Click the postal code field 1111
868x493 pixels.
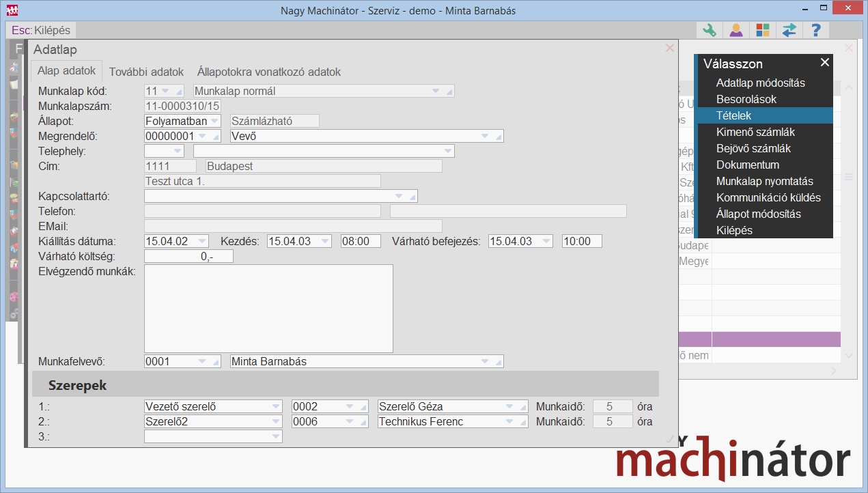coord(170,166)
